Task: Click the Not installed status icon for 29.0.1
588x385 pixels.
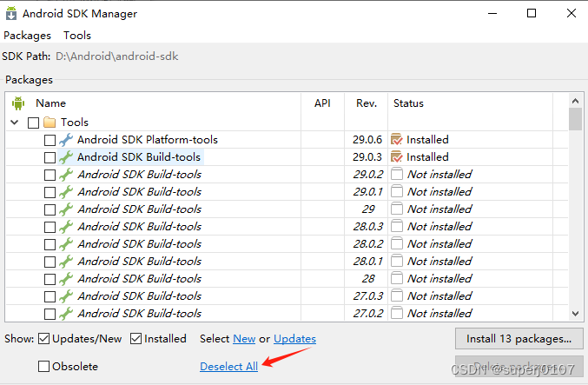Action: 397,192
